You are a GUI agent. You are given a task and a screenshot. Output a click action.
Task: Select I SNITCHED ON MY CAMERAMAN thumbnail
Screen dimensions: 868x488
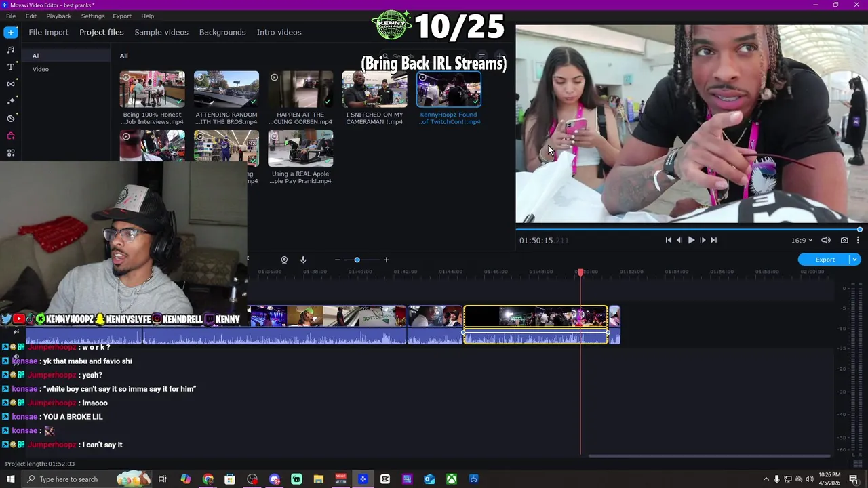coord(375,89)
